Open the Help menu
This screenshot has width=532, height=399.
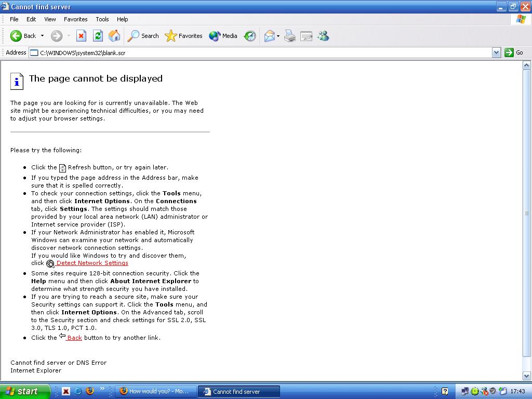pos(123,19)
